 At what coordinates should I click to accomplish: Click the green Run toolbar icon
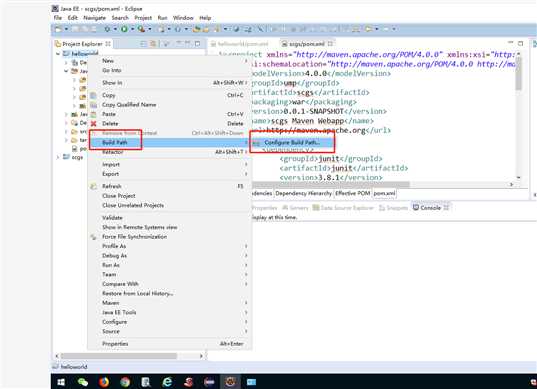click(124, 29)
